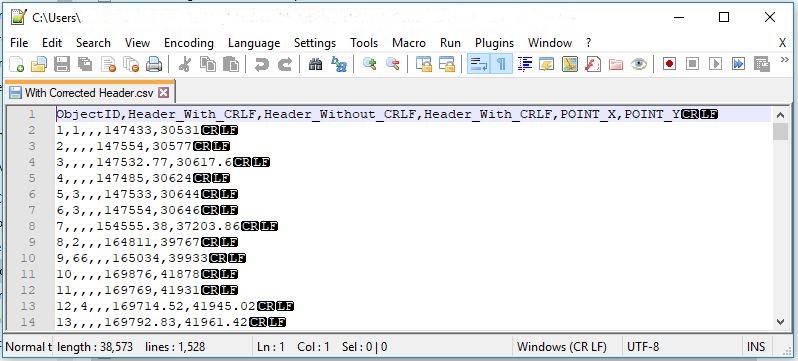
Task: Click the vertical scrollbar down arrow
Action: point(781,321)
